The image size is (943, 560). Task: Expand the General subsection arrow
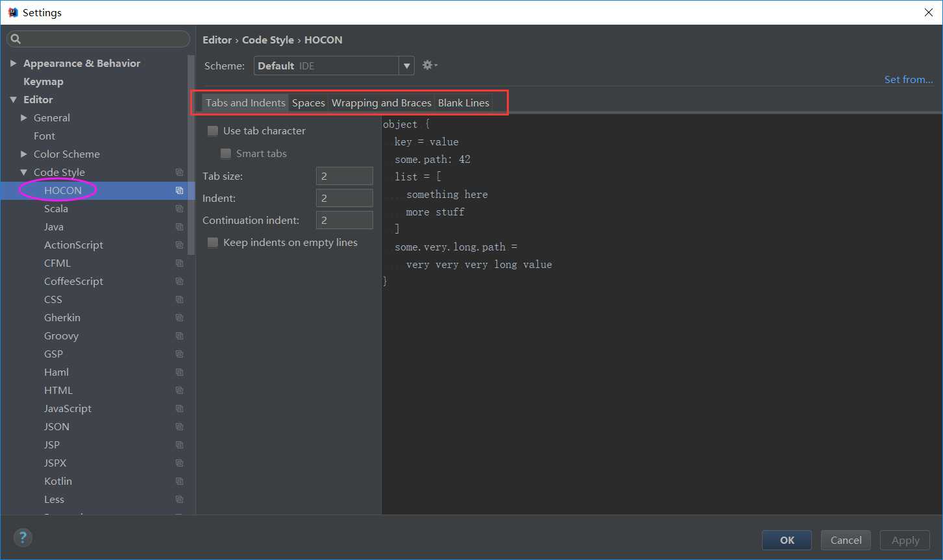(23, 117)
